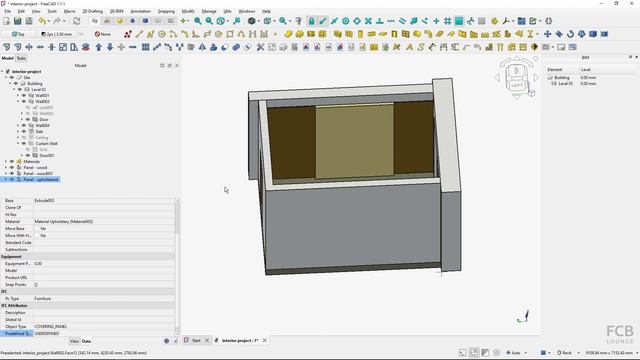Image resolution: width=640 pixels, height=360 pixels.
Task: Expand the Materials tree node
Action: pos(6,161)
